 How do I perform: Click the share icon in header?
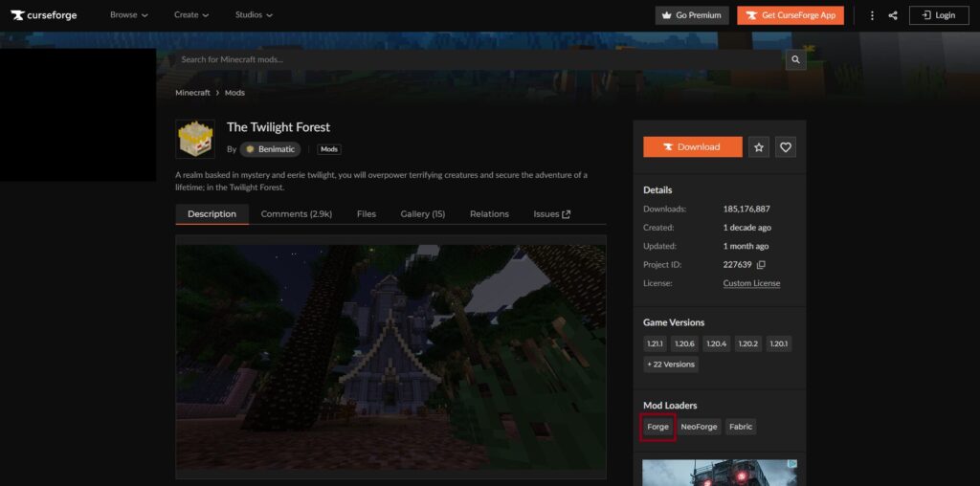pos(893,15)
